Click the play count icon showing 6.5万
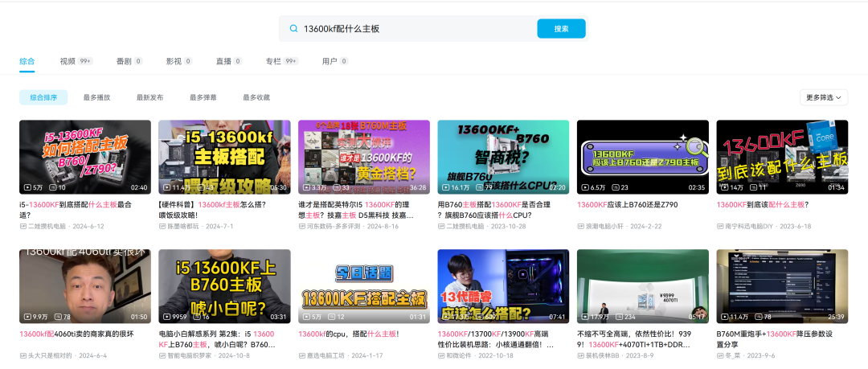868x369 pixels. click(x=586, y=188)
